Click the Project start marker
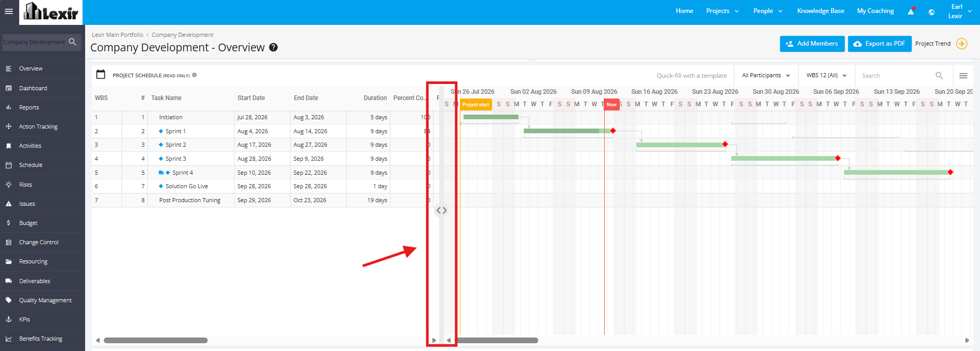Viewport: 980px width, 351px height. coord(475,105)
